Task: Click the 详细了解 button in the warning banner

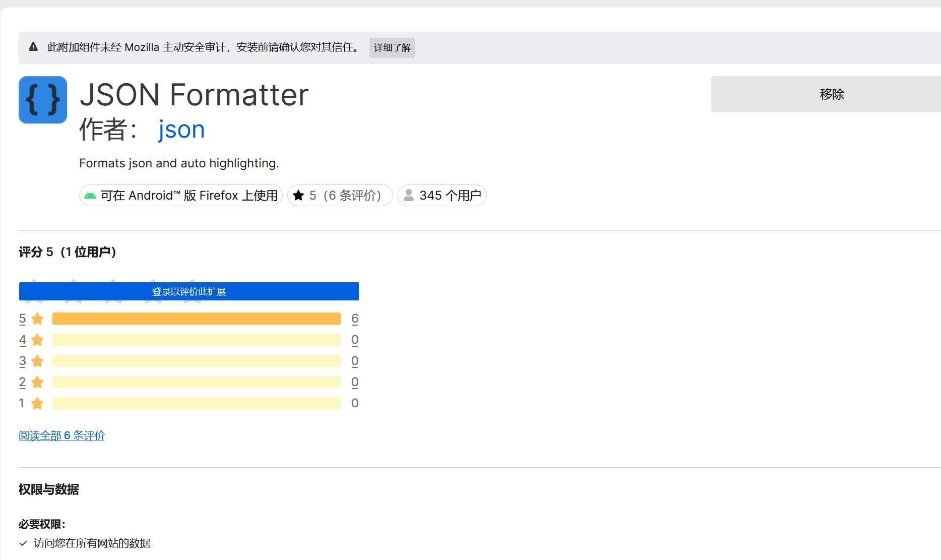Action: pyautogui.click(x=392, y=48)
